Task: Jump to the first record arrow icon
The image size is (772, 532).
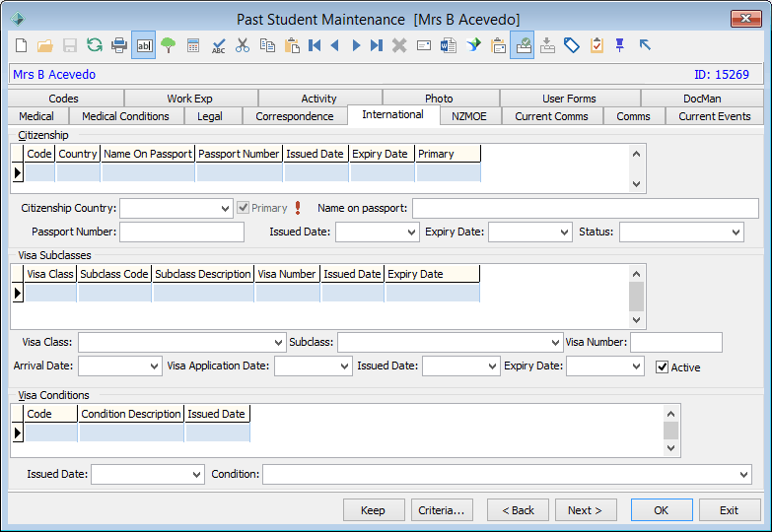Action: [x=315, y=45]
